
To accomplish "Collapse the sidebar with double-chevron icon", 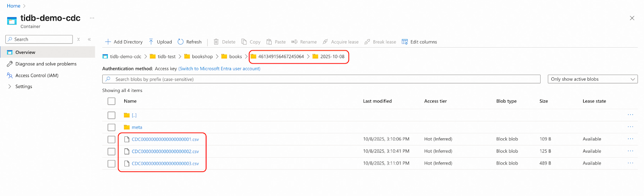I will [89, 40].
